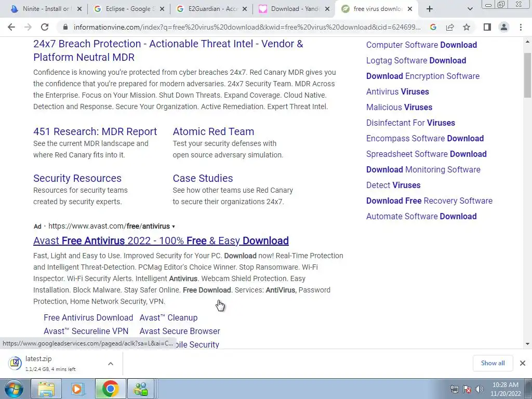The image size is (532, 399).
Task: Open the browser side panel
Action: pyautogui.click(x=487, y=27)
